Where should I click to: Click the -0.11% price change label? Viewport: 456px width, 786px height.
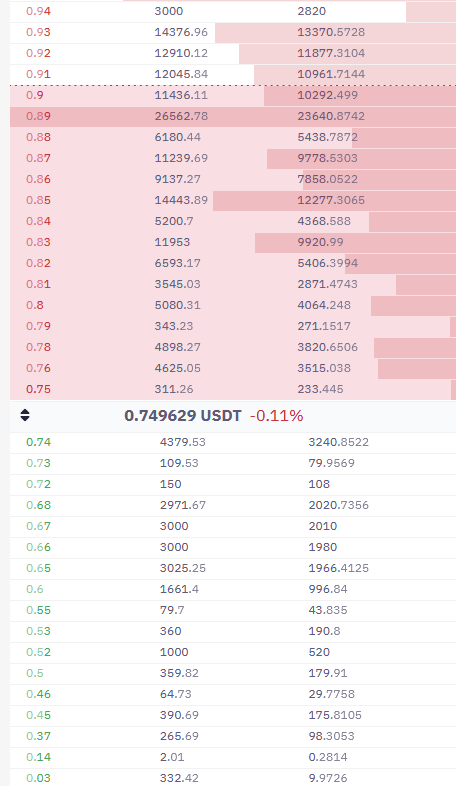[277, 416]
